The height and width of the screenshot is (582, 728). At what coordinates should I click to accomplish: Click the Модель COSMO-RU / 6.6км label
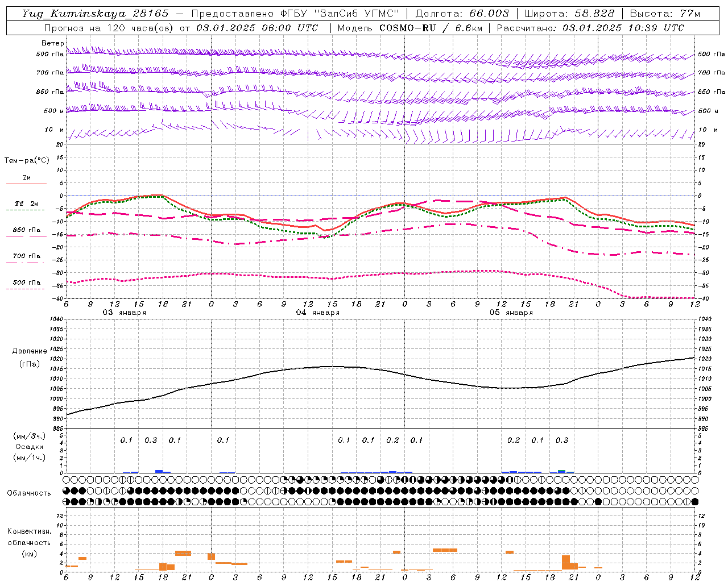(410, 28)
